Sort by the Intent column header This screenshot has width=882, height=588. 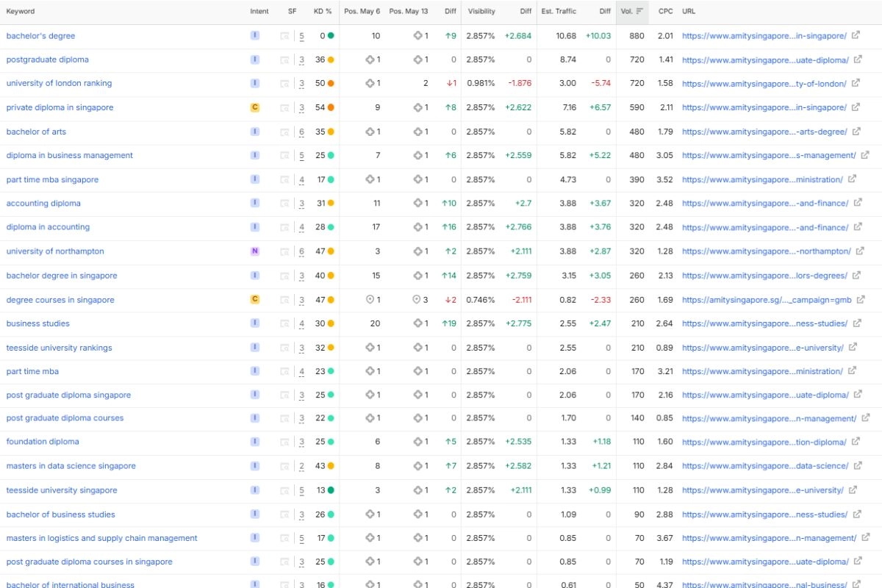coord(259,11)
